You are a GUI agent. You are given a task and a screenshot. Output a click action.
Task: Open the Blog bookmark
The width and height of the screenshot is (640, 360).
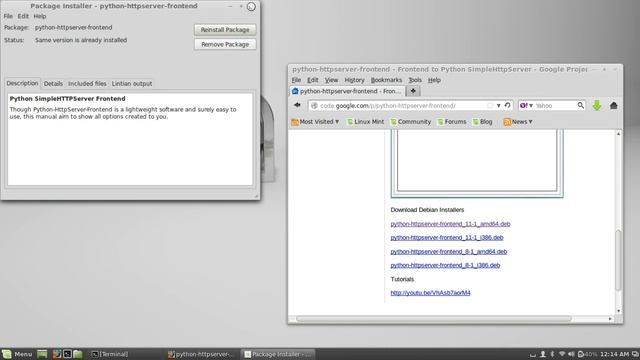coord(482,122)
